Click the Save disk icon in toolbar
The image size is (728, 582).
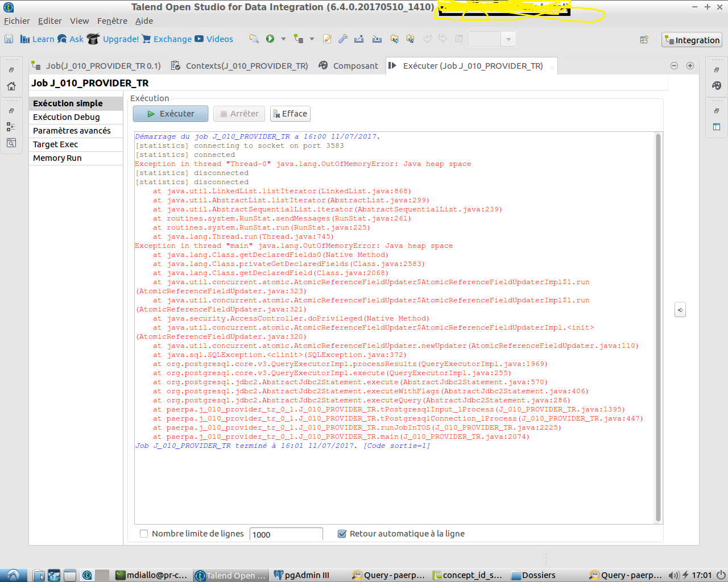click(9, 39)
